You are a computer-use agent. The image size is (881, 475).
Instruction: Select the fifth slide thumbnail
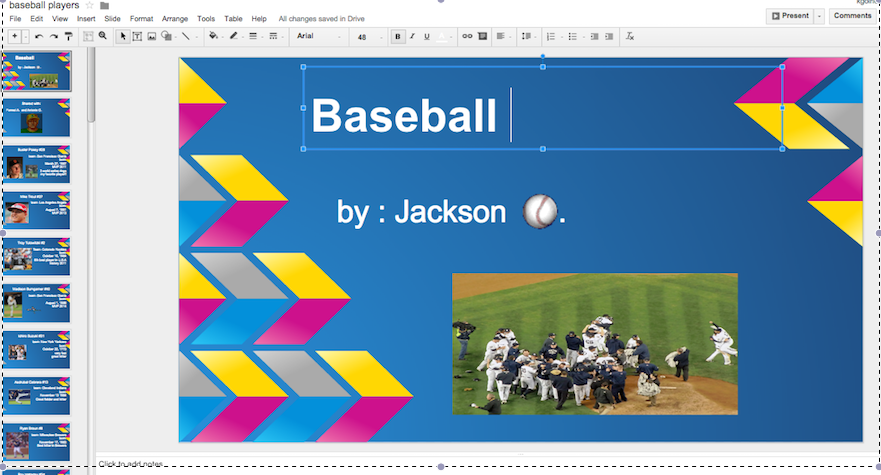[x=37, y=256]
